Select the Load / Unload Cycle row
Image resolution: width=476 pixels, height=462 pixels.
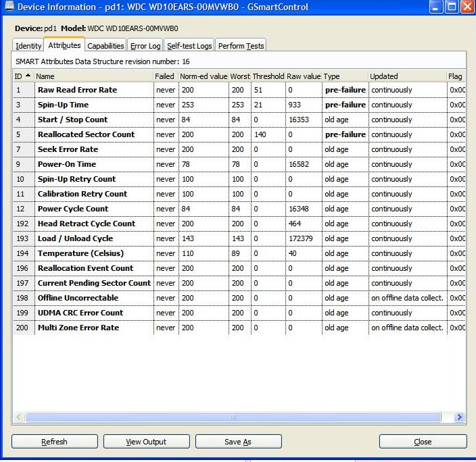(x=239, y=238)
